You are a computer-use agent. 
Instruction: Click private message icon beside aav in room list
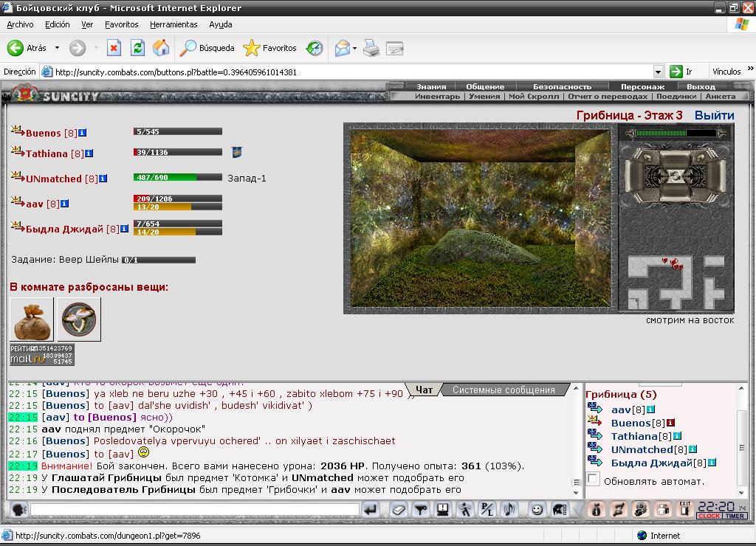pos(595,408)
